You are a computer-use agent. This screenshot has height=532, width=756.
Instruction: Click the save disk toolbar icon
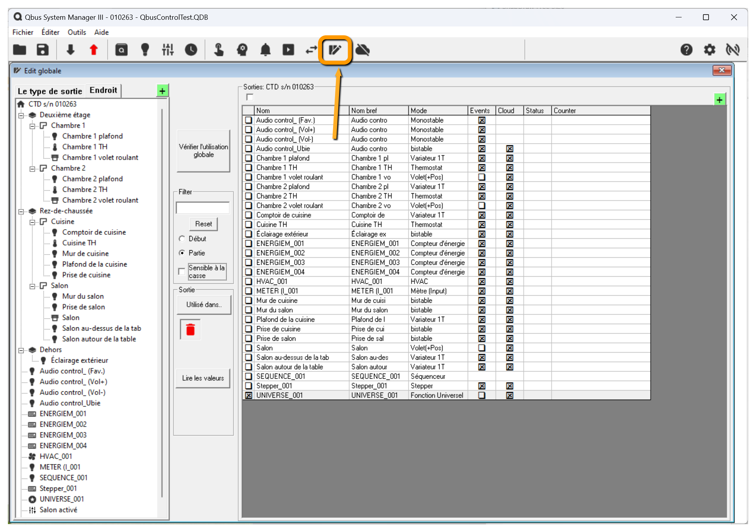pyautogui.click(x=43, y=50)
